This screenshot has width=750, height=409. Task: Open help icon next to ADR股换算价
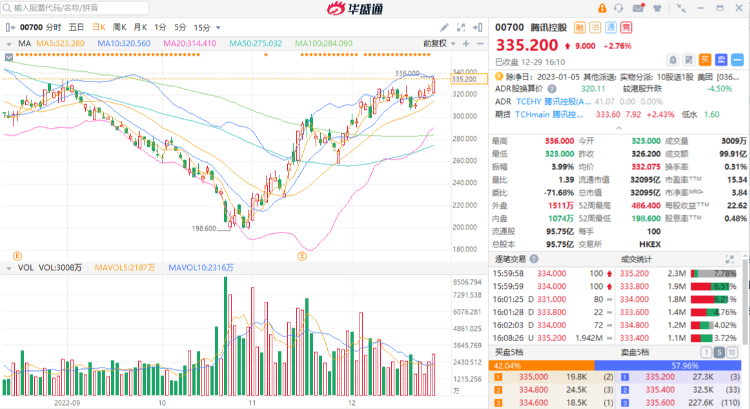552,89
